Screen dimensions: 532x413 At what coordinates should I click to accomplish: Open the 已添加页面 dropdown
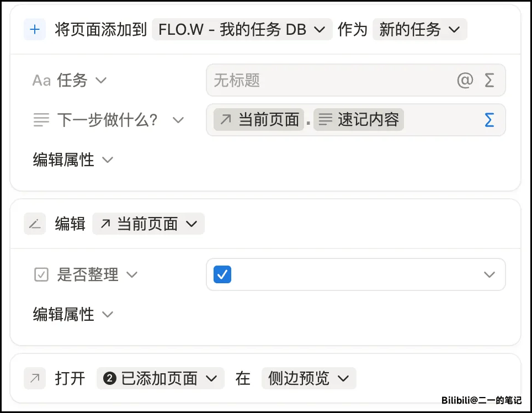pos(160,378)
